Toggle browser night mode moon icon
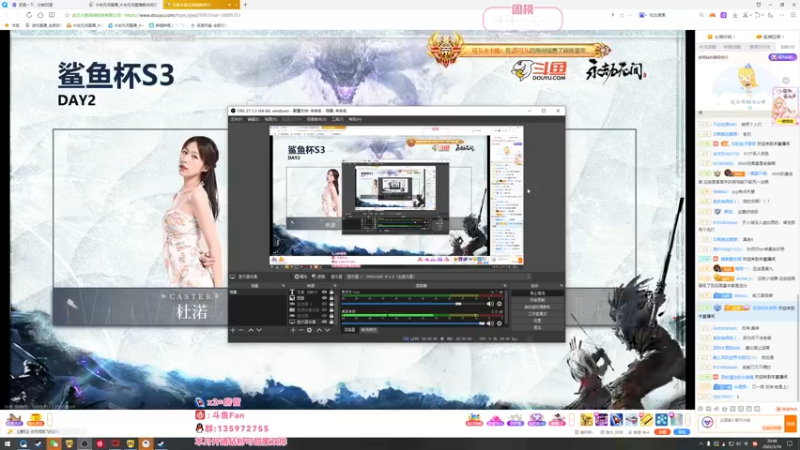Screen dimensions: 800x450 tap(770, 15)
